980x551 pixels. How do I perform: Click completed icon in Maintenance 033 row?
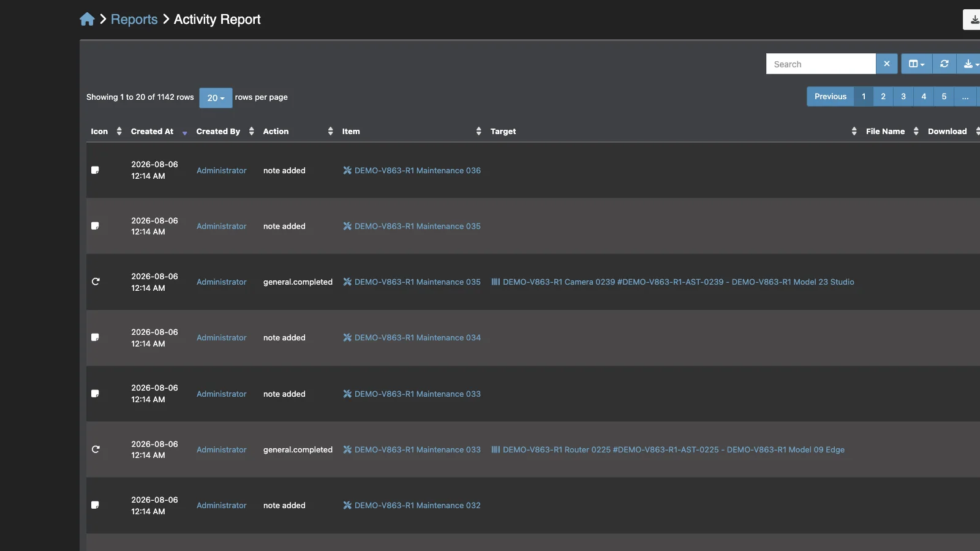(x=96, y=449)
